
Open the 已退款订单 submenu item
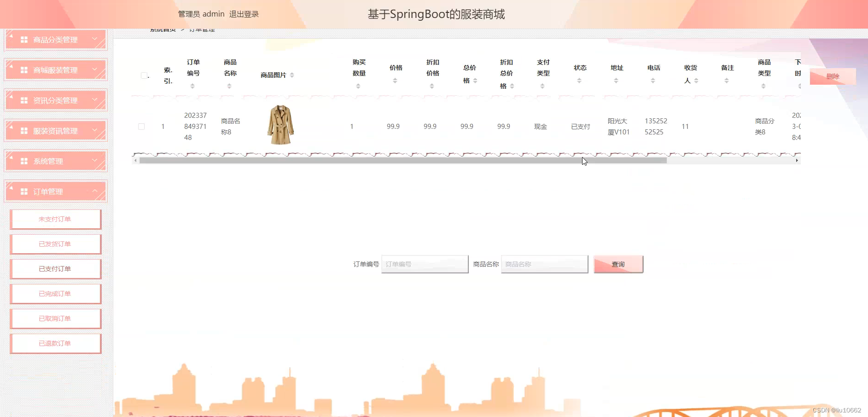(56, 344)
